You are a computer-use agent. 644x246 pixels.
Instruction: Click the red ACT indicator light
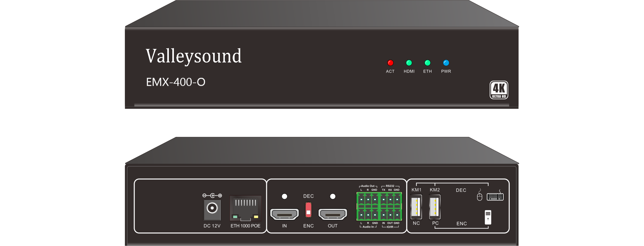point(390,63)
